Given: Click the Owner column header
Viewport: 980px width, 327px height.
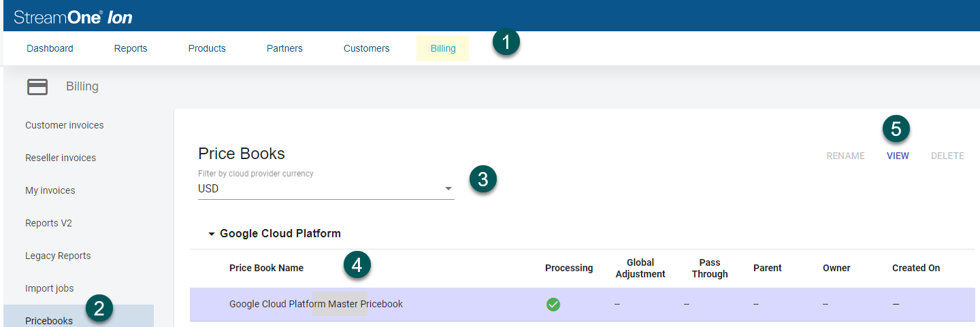Looking at the screenshot, I should point(836,268).
